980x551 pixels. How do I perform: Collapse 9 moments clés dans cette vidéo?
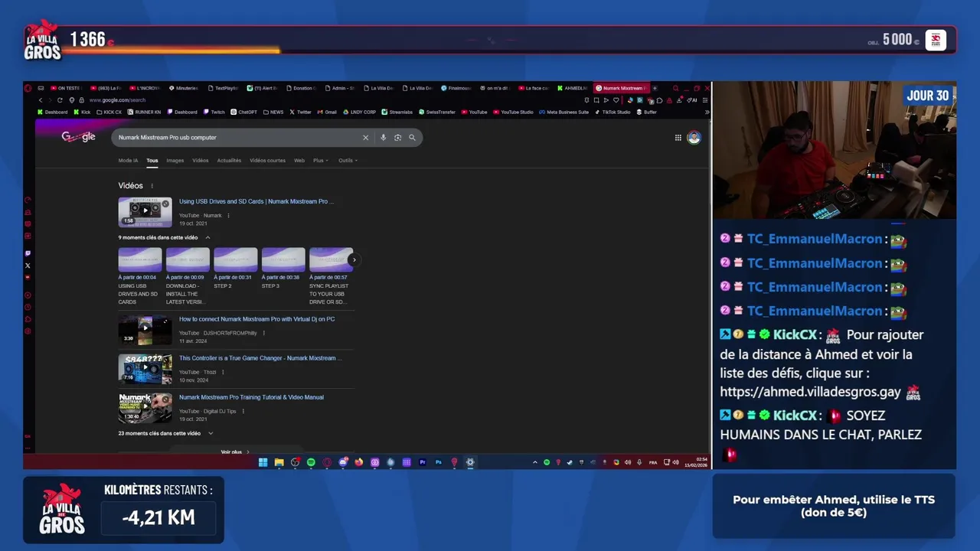207,238
